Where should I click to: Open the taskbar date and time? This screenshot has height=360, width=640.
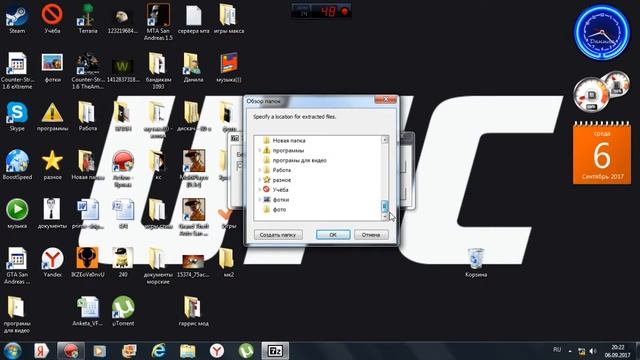(x=618, y=351)
